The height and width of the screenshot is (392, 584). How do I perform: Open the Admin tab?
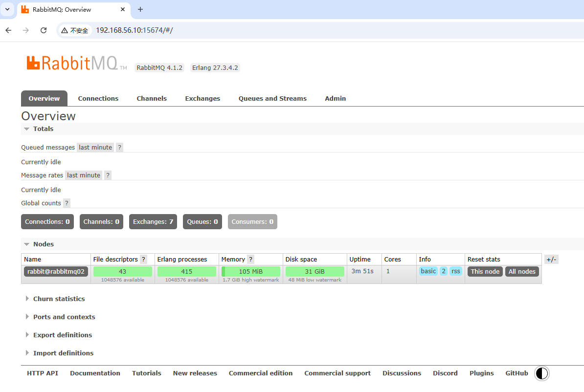pos(335,99)
